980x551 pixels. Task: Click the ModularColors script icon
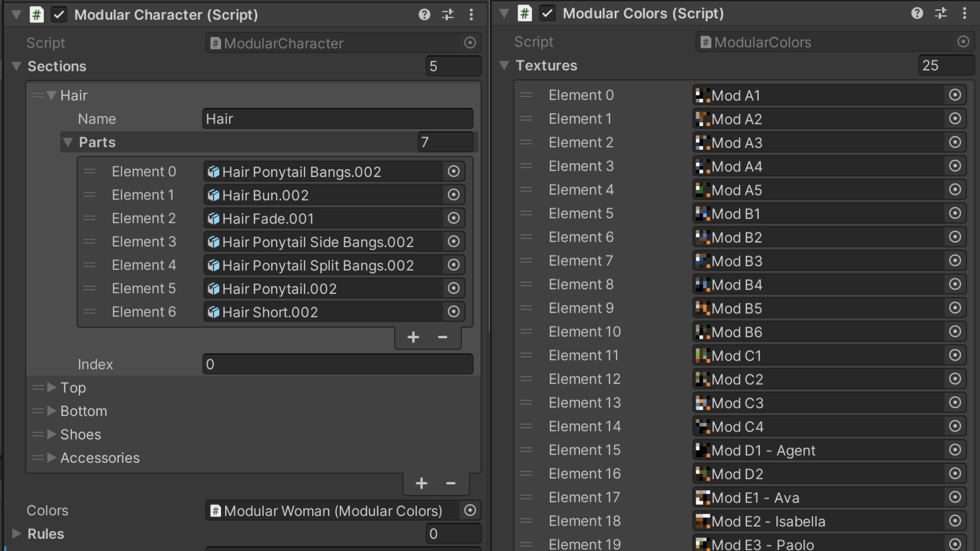[706, 42]
